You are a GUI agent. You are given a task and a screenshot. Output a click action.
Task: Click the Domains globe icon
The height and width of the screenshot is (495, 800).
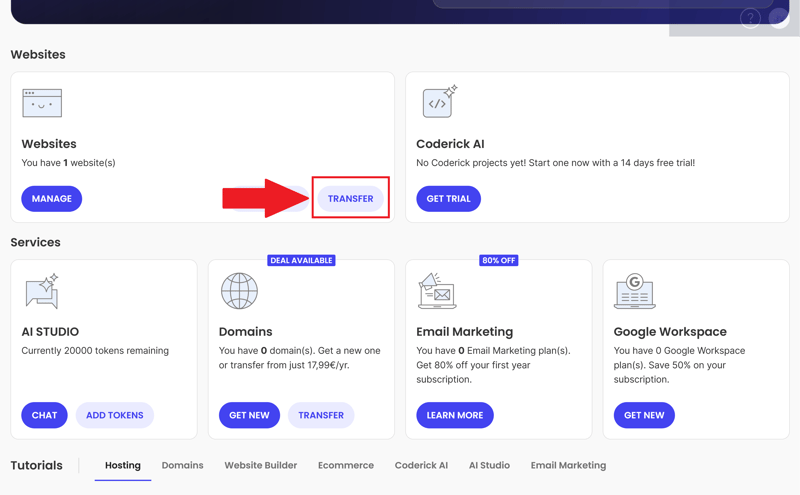239,291
